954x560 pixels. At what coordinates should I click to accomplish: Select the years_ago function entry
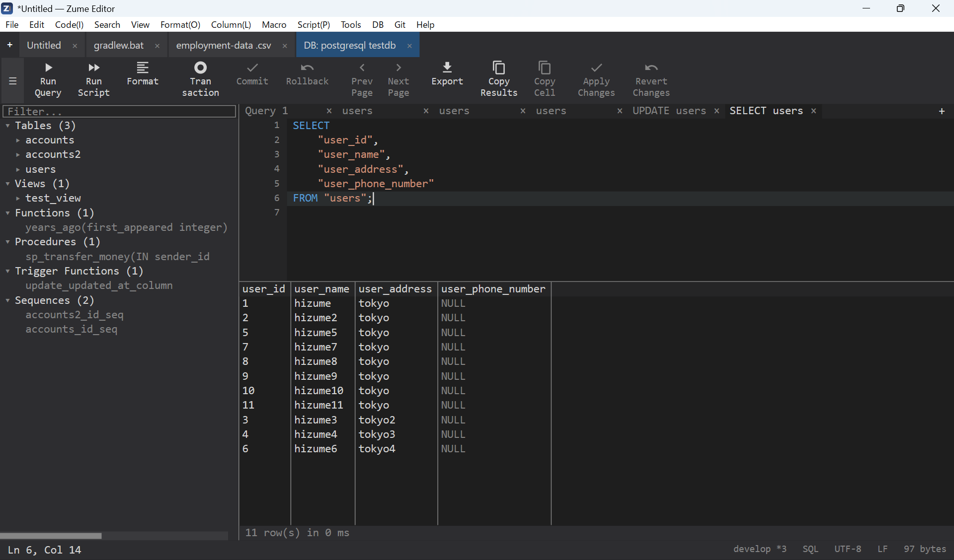pos(126,227)
